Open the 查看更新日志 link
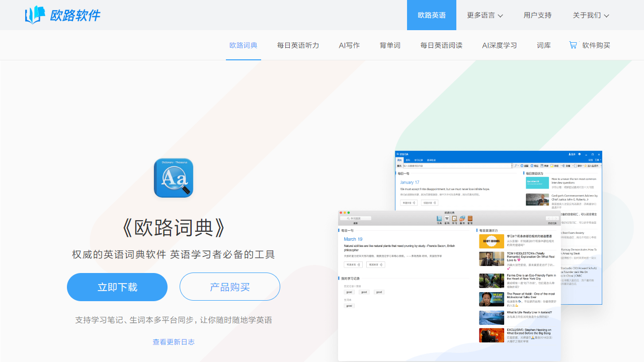The width and height of the screenshot is (644, 362). 174,342
